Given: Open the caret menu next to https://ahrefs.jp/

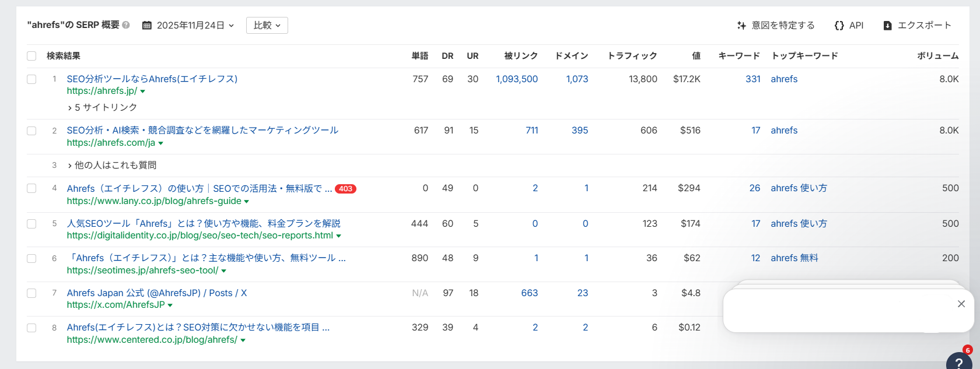Looking at the screenshot, I should click(142, 92).
